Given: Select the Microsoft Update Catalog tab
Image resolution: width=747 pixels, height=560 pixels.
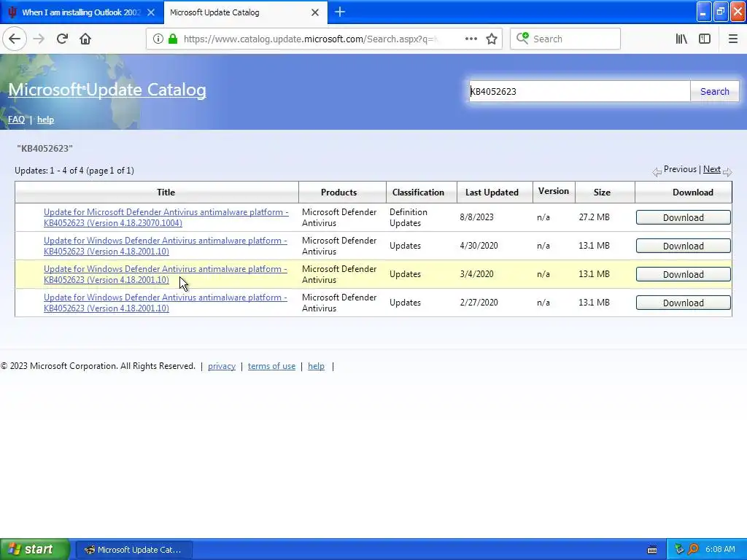Looking at the screenshot, I should point(245,12).
